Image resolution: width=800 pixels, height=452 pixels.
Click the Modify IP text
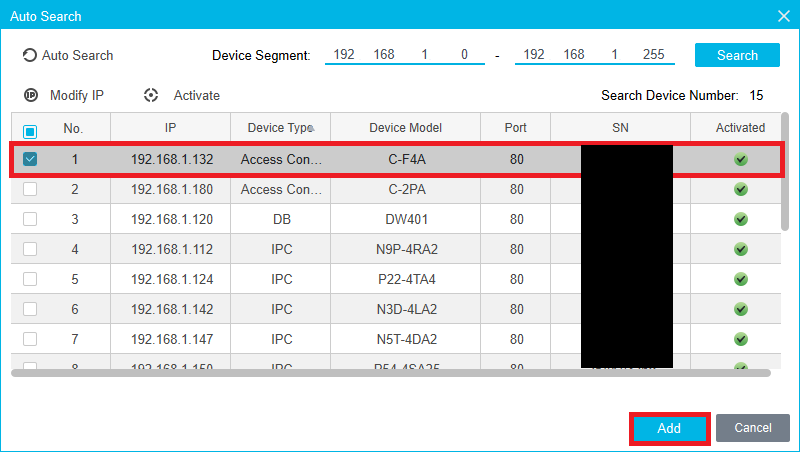[x=77, y=95]
